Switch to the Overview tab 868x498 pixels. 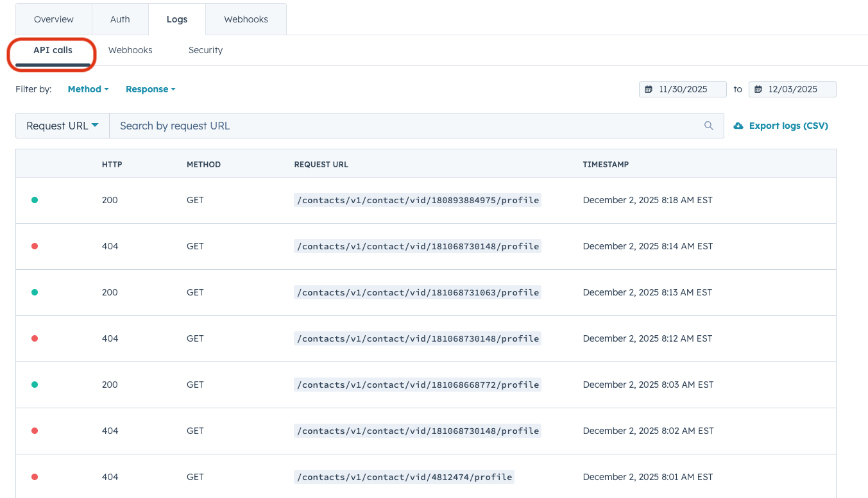(x=54, y=19)
